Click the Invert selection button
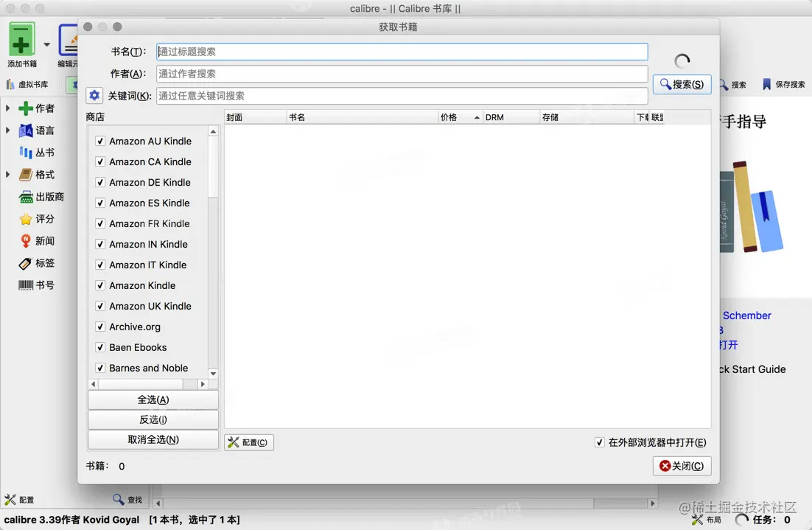This screenshot has height=530, width=812. 153,419
